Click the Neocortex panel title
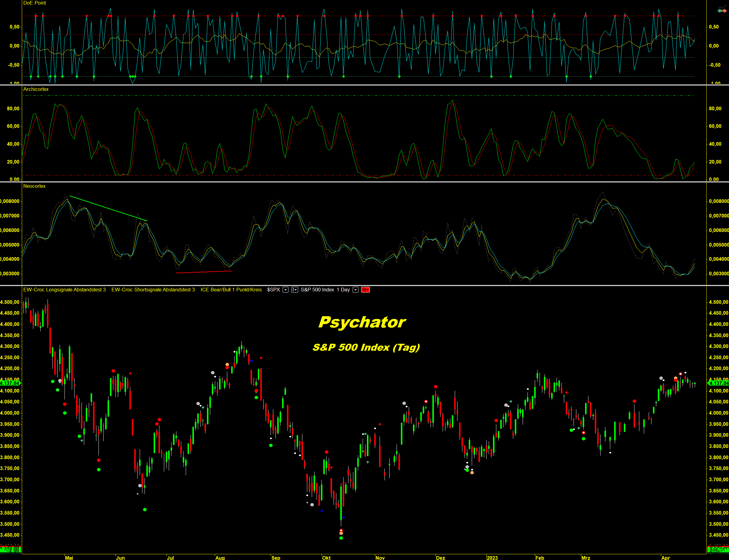Viewport: 729px width, 560px height. click(34, 186)
